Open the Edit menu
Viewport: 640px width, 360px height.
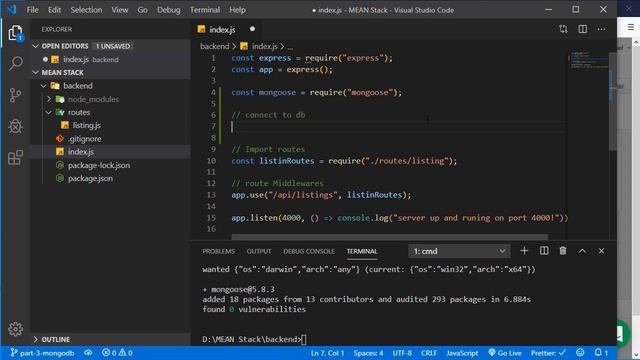tap(54, 10)
